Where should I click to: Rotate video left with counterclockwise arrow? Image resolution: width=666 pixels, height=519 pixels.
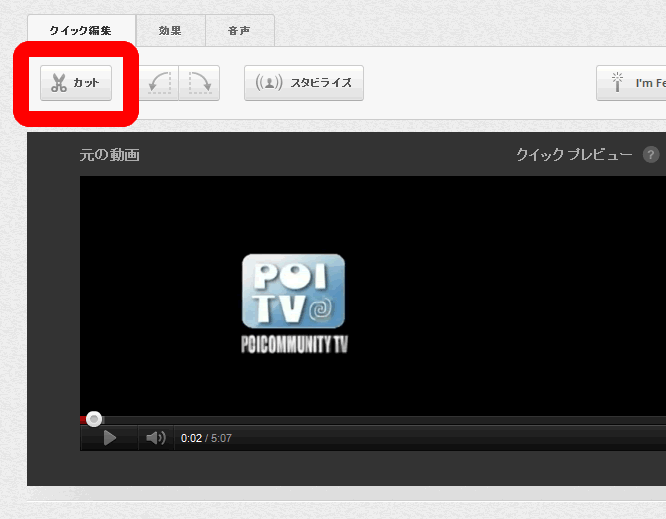(x=159, y=83)
